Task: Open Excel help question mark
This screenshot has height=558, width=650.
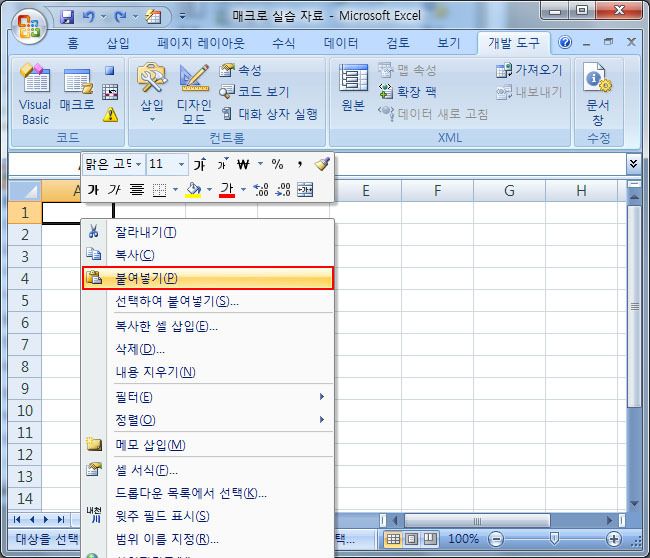Action: point(565,42)
